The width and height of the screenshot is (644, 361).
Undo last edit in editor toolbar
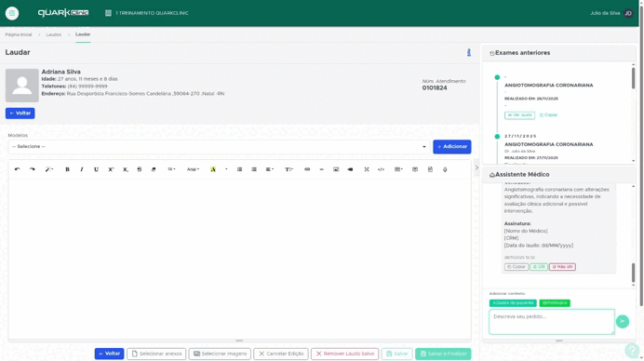[x=18, y=169]
